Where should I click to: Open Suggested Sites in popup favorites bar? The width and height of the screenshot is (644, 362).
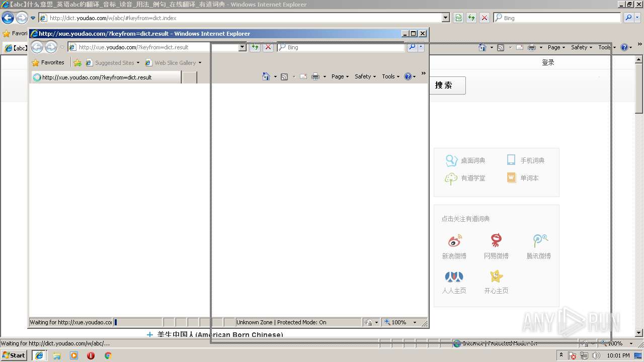(x=113, y=63)
